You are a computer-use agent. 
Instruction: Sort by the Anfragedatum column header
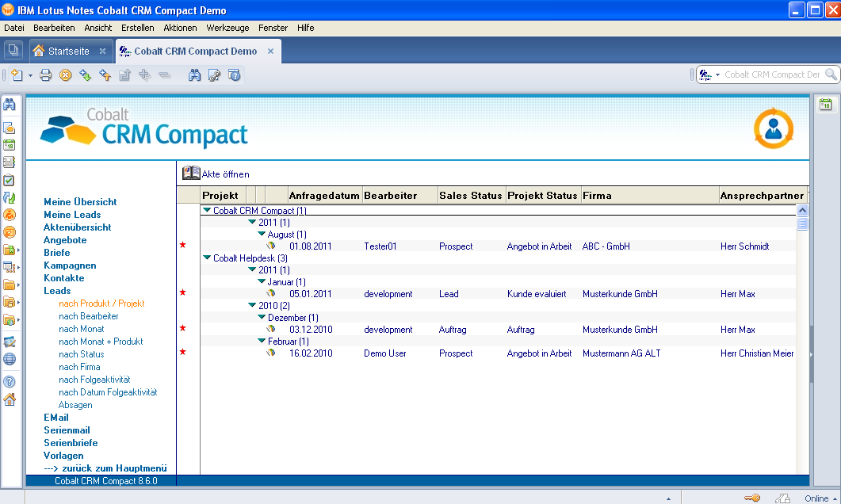(324, 196)
